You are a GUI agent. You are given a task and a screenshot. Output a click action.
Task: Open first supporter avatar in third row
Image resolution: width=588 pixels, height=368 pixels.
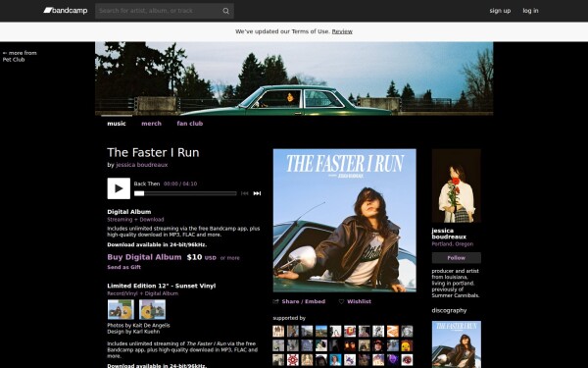point(278,360)
